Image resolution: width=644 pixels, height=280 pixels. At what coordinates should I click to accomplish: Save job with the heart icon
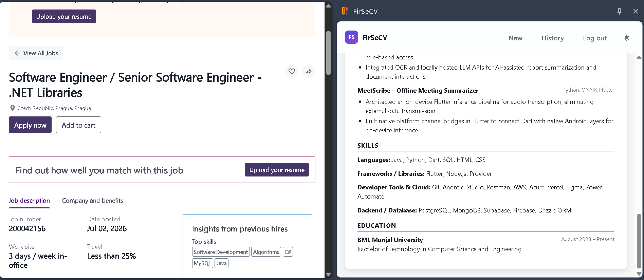click(292, 71)
